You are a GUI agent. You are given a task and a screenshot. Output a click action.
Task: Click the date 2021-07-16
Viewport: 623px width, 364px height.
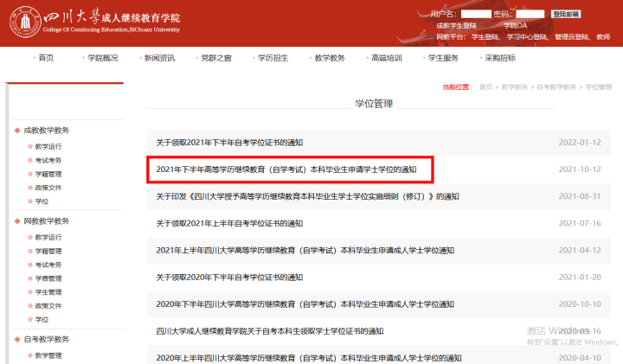(x=580, y=223)
